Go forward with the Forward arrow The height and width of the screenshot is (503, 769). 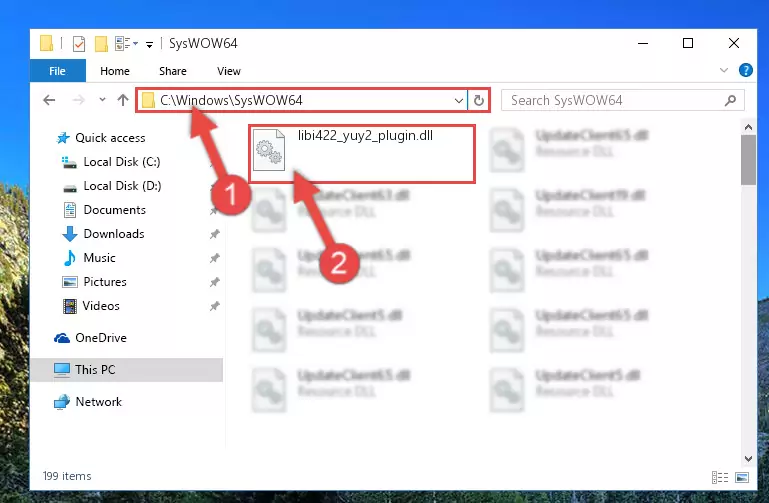click(78, 101)
